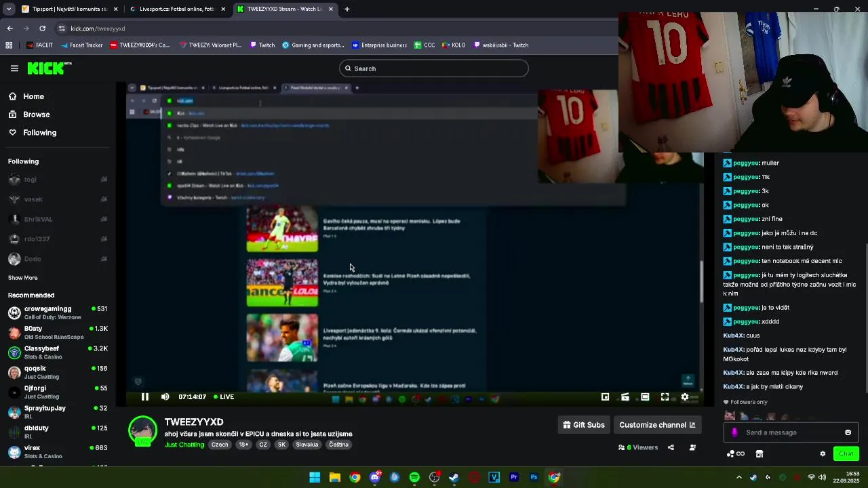Viewport: 868px width, 488px height.
Task: Launch Photoshop from the taskbar
Action: (534, 477)
